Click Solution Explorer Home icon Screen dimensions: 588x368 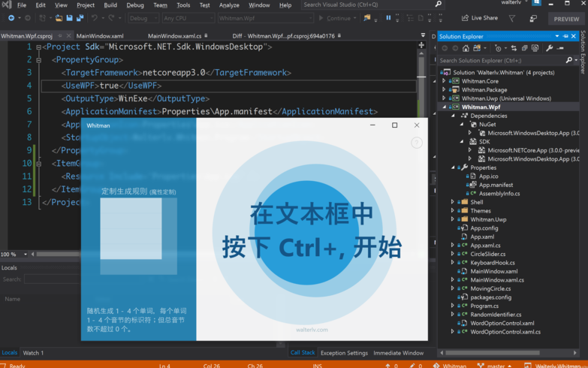point(466,48)
